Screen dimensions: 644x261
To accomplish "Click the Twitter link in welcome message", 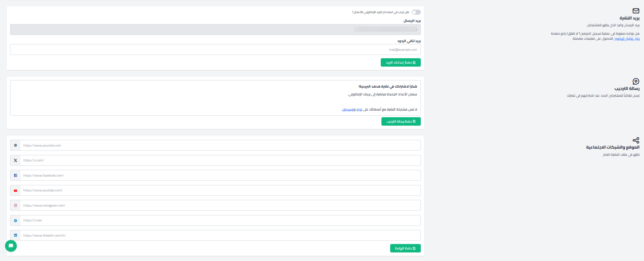I will click(x=360, y=110).
